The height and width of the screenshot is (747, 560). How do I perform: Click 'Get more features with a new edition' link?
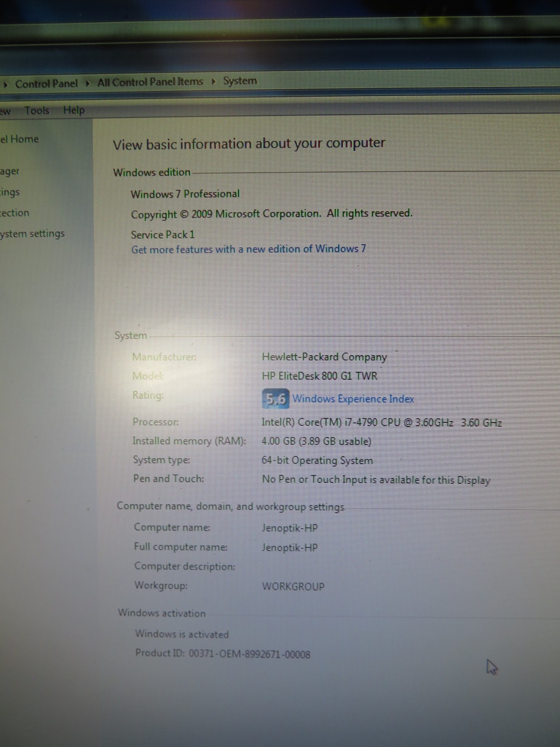click(248, 249)
